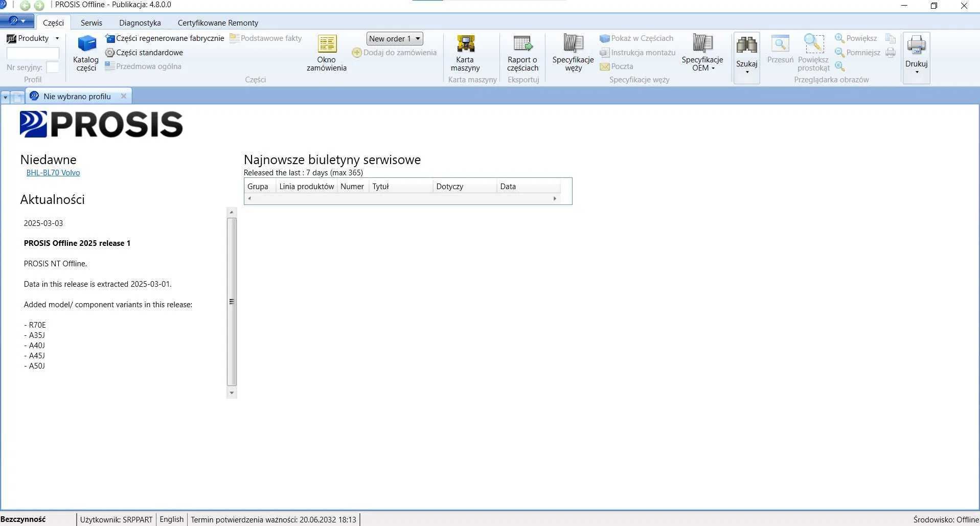980x526 pixels.
Task: Open the PROSIS application menu button
Action: click(17, 21)
